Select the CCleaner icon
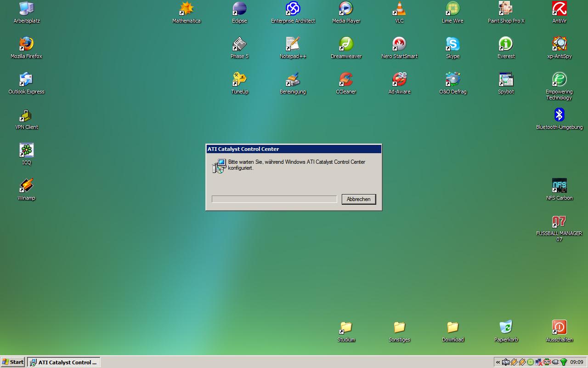Screen dimensions: 588x368 pyautogui.click(x=346, y=79)
